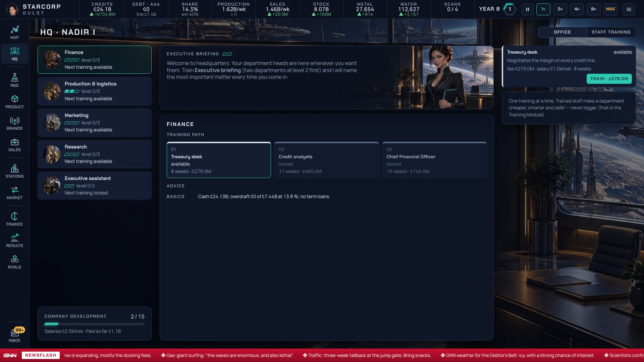Open the Finance currency icon
644x362 pixels.
tap(14, 219)
